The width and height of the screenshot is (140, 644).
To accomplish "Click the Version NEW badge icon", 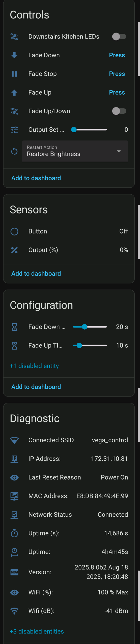I will coord(14,572).
